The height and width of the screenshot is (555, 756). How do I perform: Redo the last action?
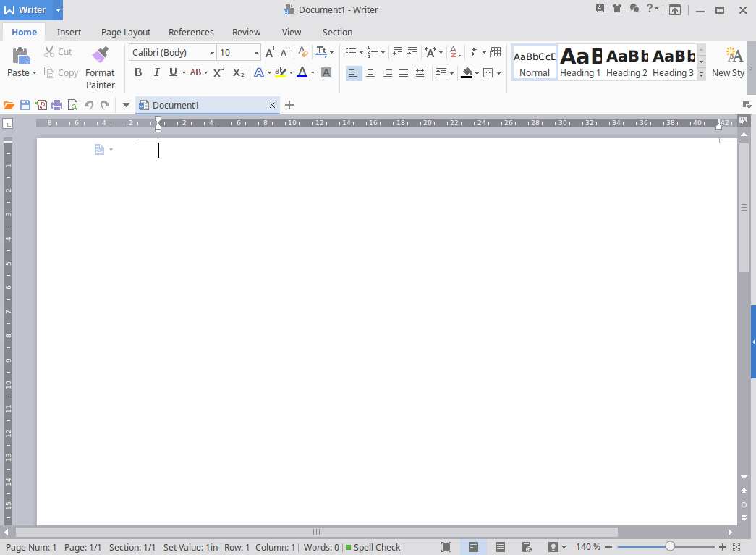[105, 105]
